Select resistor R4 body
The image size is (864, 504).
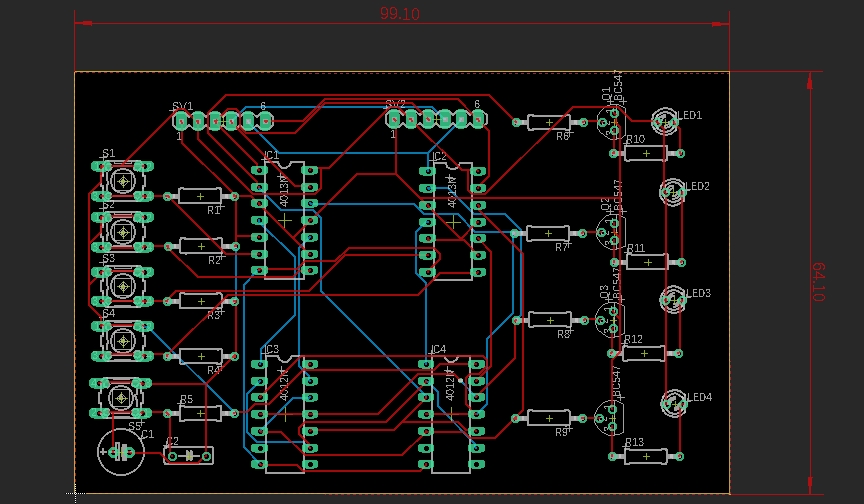(x=201, y=356)
